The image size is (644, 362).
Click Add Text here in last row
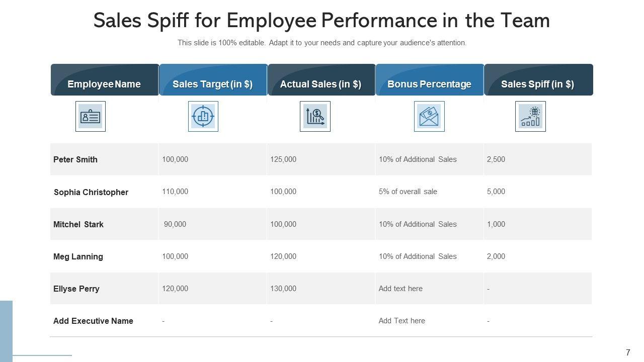pos(401,321)
